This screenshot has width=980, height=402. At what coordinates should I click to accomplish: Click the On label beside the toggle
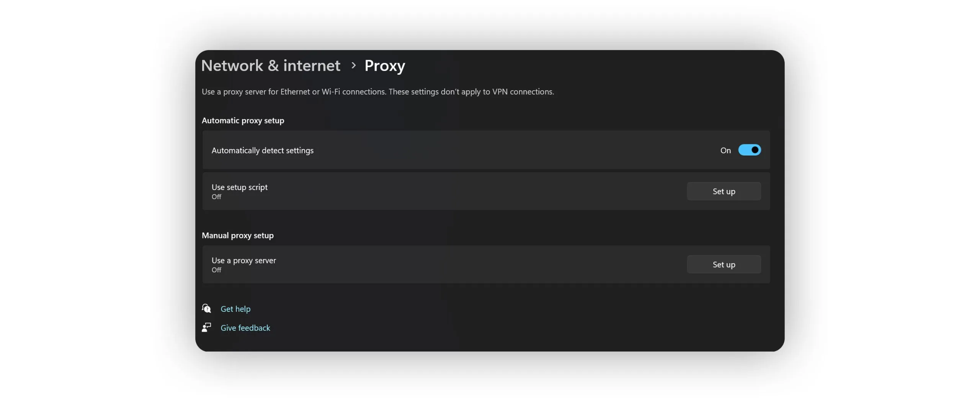tap(725, 150)
